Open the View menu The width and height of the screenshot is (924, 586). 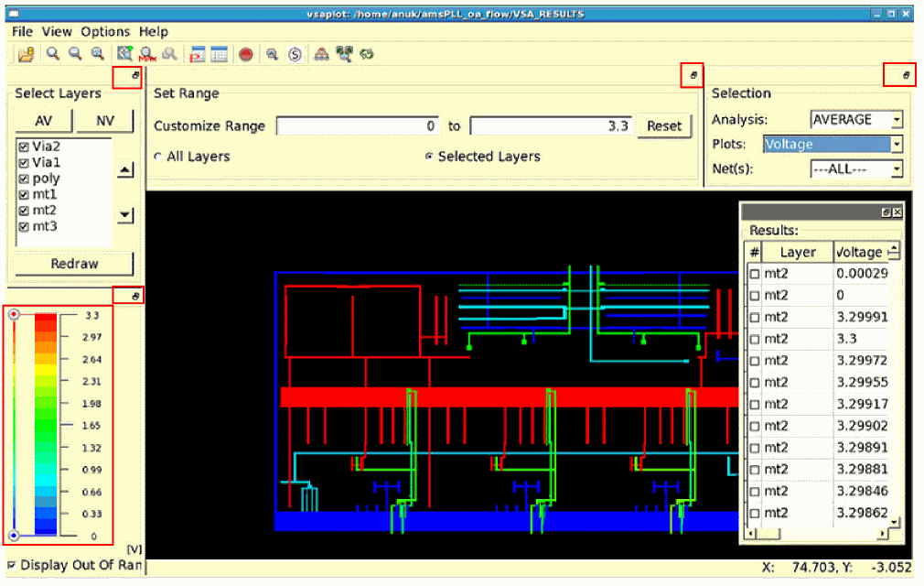pos(57,31)
